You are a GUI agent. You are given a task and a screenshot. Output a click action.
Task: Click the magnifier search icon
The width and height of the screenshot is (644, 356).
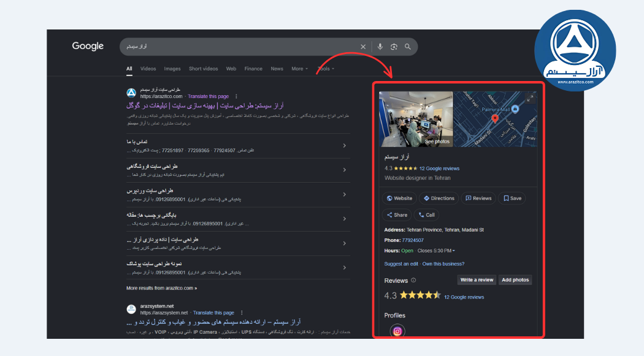(x=407, y=47)
